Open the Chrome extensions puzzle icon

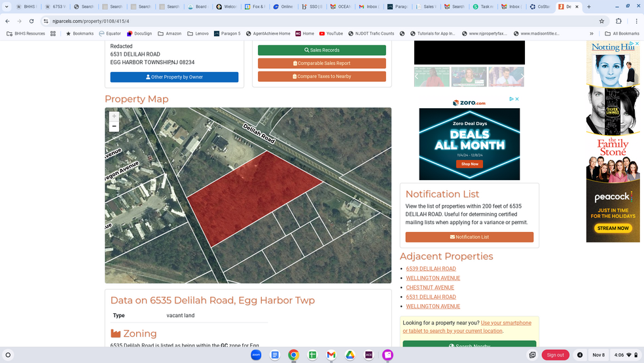pyautogui.click(x=619, y=21)
